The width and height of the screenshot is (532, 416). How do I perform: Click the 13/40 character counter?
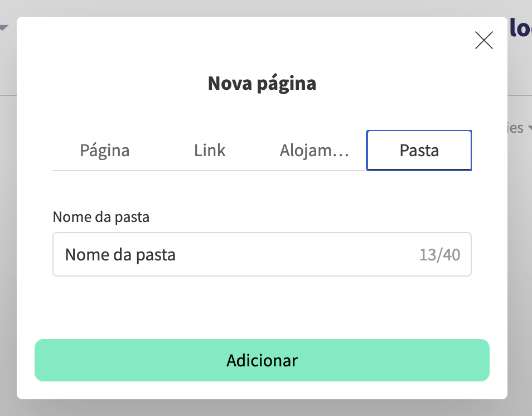tap(440, 254)
